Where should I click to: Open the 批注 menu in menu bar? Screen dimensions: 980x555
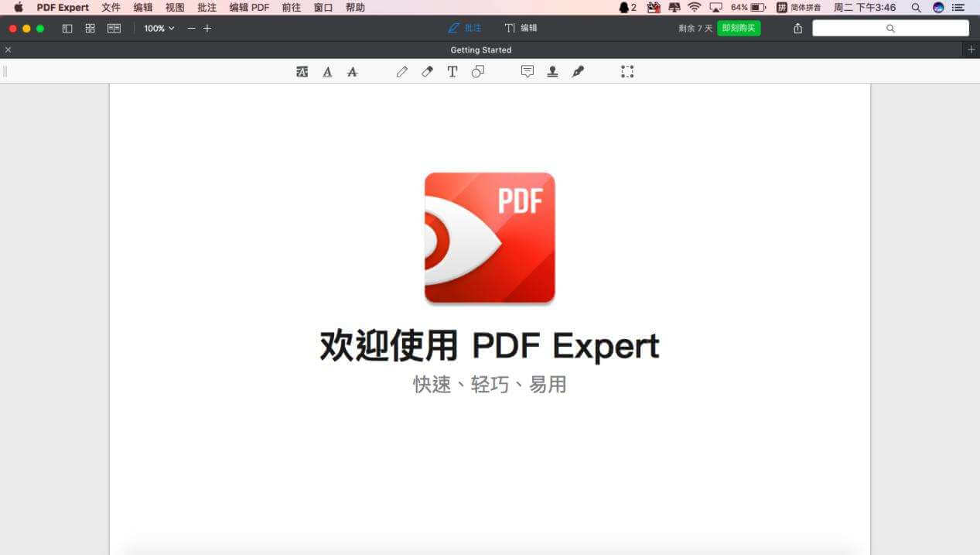click(x=207, y=7)
